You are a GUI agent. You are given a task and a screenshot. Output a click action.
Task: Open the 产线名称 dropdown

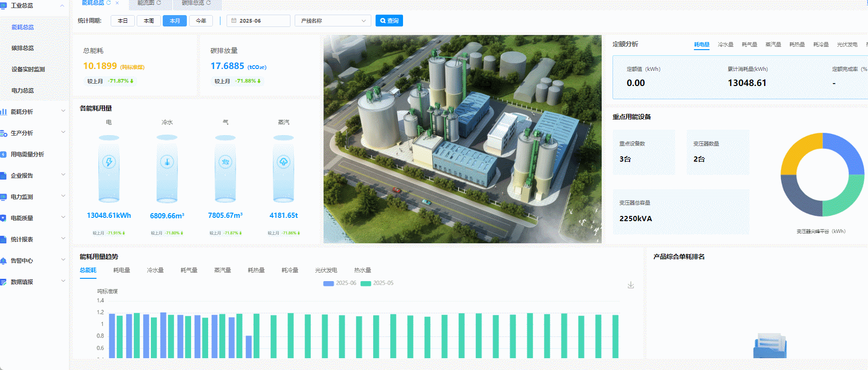coord(333,21)
